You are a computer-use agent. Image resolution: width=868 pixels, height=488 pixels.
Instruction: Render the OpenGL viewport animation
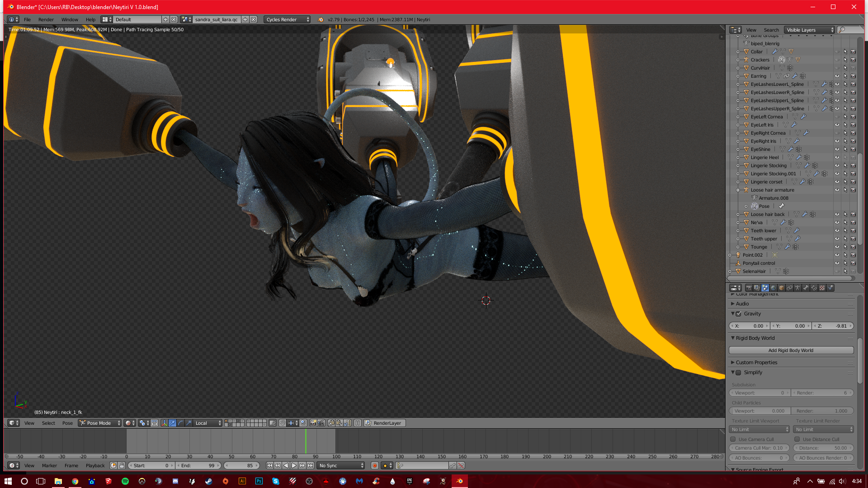(321, 423)
